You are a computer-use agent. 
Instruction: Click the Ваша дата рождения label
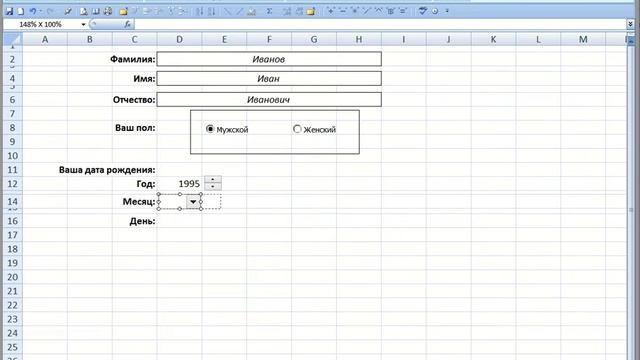pyautogui.click(x=107, y=170)
